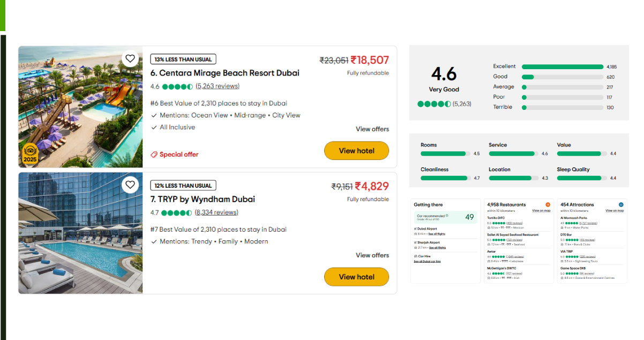644x340 pixels.
Task: Click the Value score bar
Action: click(582, 154)
